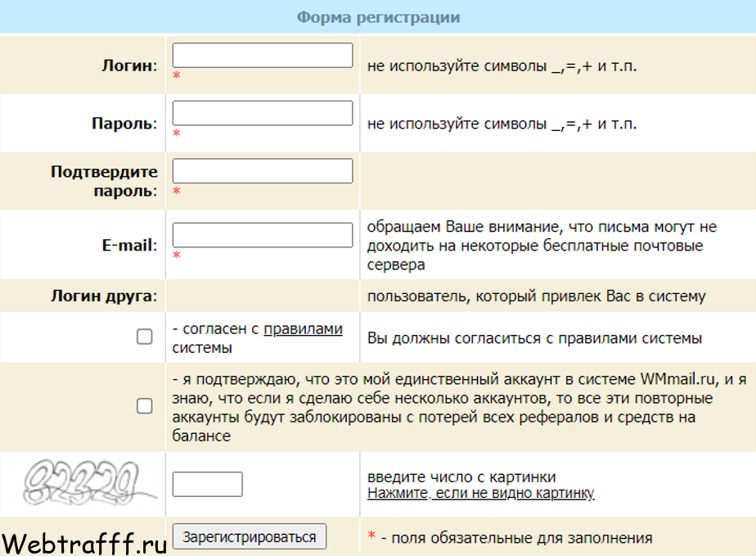Select the Подтвердите пароль input field
Image resolution: width=756 pixels, height=556 pixels.
point(263,171)
